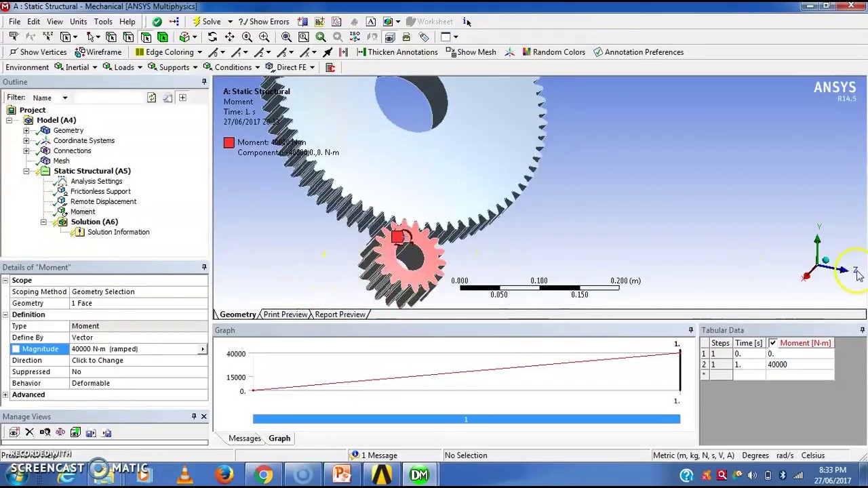Screen dimensions: 868x488
Task: Expand the Geometry tree node
Action: 26,130
